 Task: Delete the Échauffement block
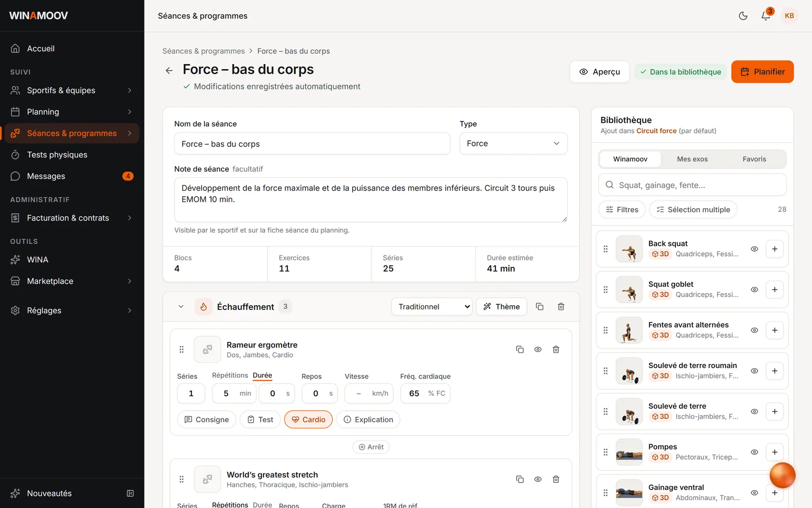click(x=561, y=307)
